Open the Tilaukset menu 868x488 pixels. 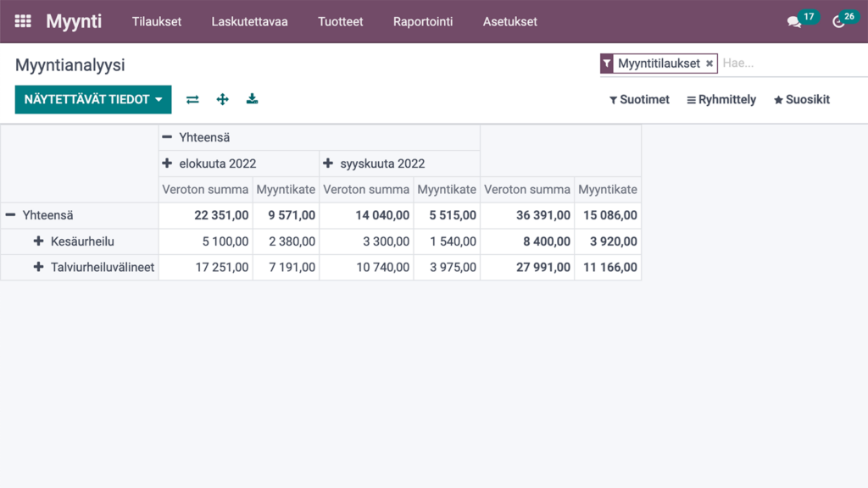[156, 22]
